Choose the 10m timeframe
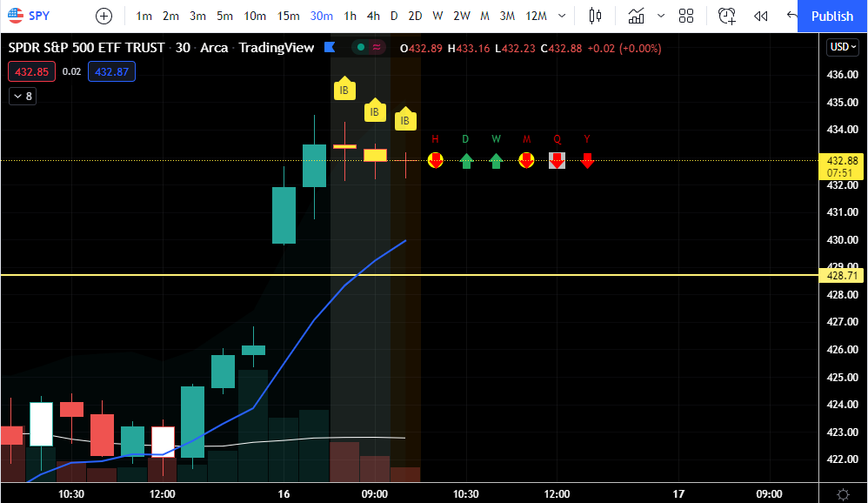868x503 pixels. (255, 16)
